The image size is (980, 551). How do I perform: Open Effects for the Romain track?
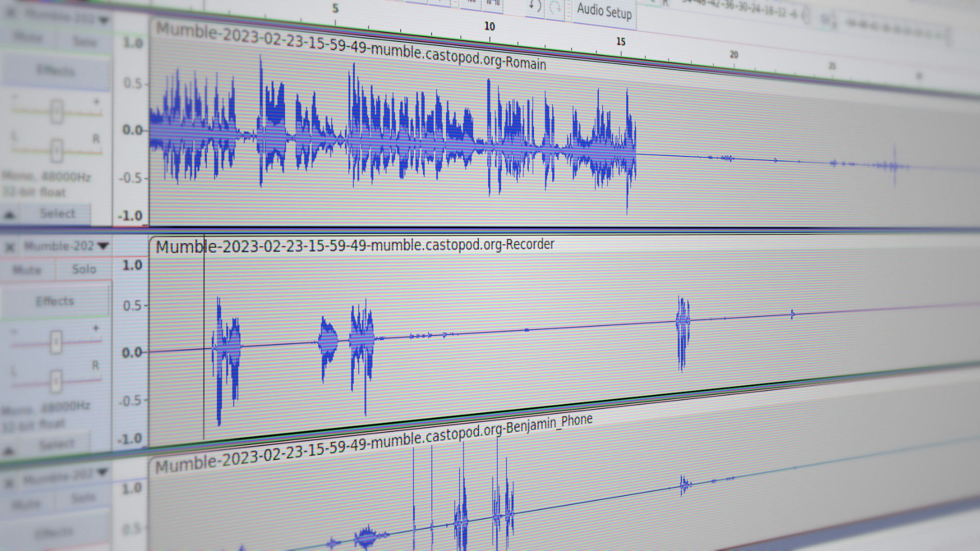click(x=56, y=71)
